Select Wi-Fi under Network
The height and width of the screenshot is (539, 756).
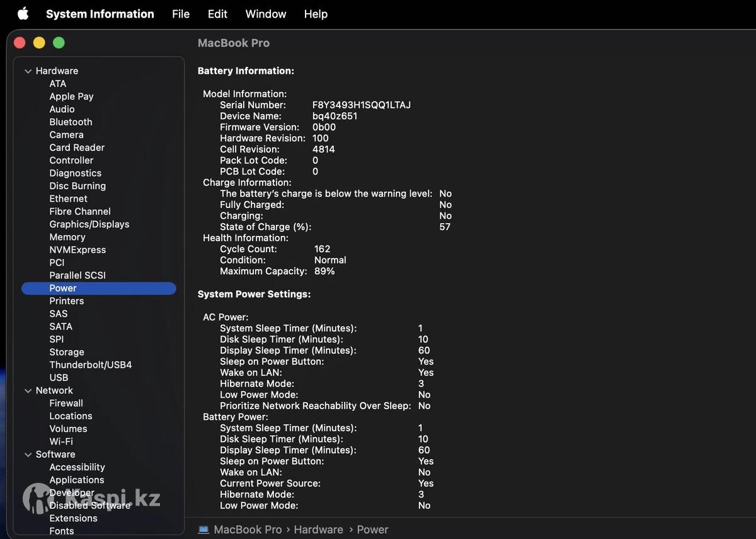pyautogui.click(x=61, y=442)
